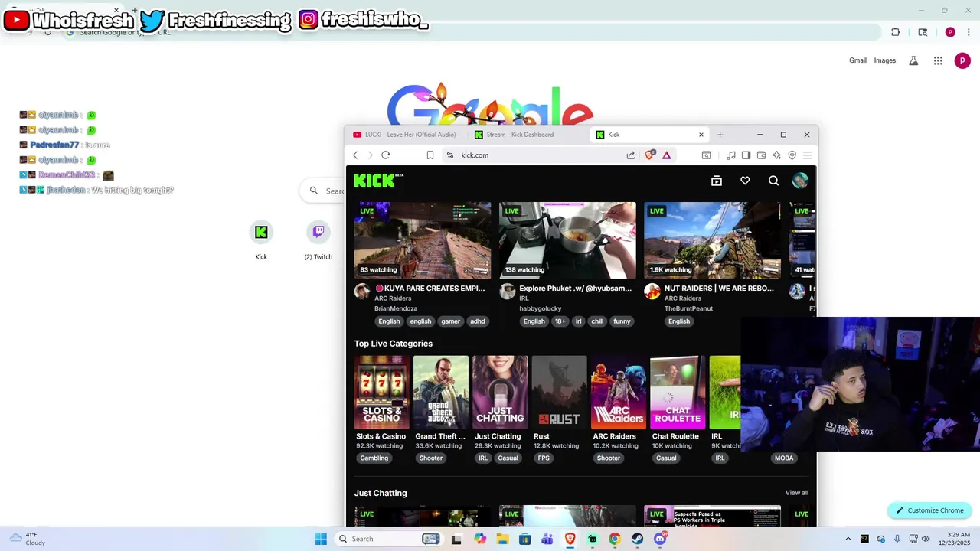The height and width of the screenshot is (551, 980).
Task: Open Brave hamburger main menu
Action: [807, 155]
